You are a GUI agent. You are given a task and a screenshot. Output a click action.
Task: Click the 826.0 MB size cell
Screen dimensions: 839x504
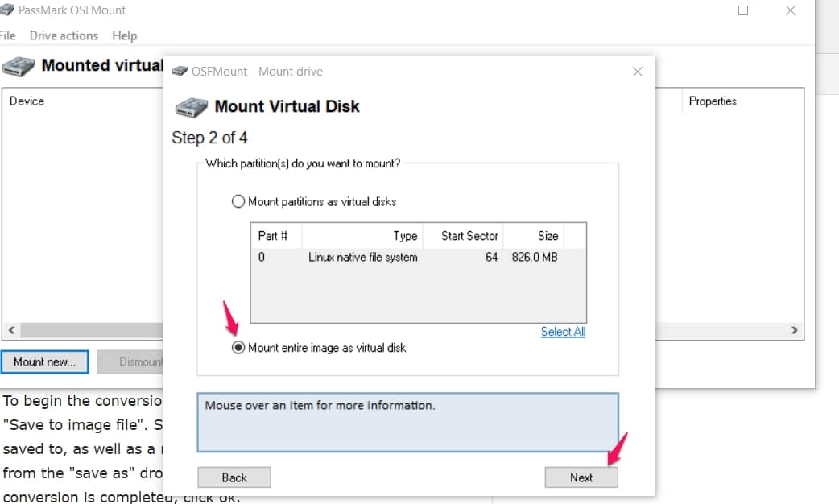point(535,258)
